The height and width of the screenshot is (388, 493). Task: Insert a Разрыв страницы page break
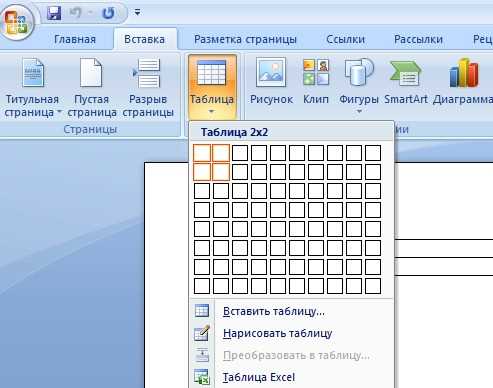pyautogui.click(x=148, y=88)
